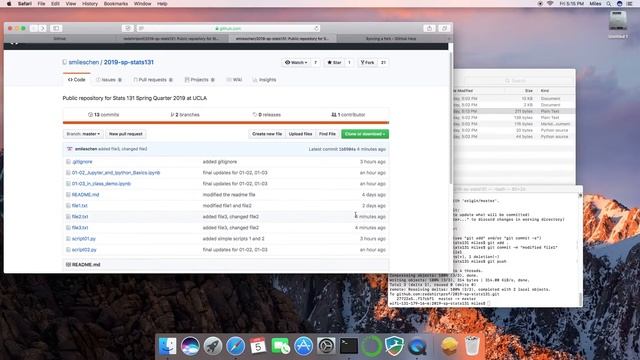Open file2.txt
The width and height of the screenshot is (640, 360).
[x=80, y=217]
